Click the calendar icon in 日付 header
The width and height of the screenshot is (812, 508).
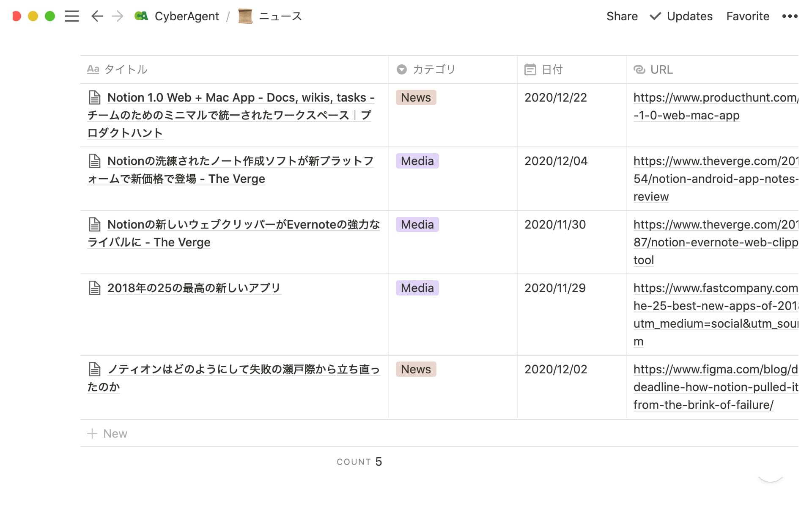[x=530, y=69]
